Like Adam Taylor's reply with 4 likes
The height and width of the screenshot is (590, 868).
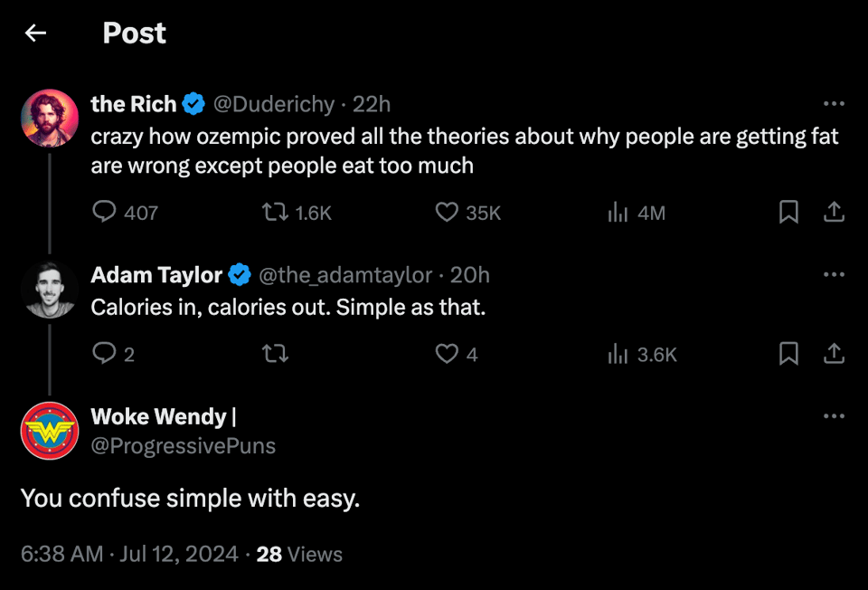447,353
